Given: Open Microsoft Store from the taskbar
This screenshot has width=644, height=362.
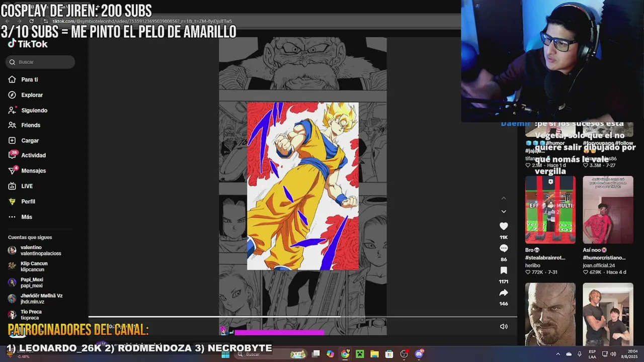Looking at the screenshot, I should [389, 354].
